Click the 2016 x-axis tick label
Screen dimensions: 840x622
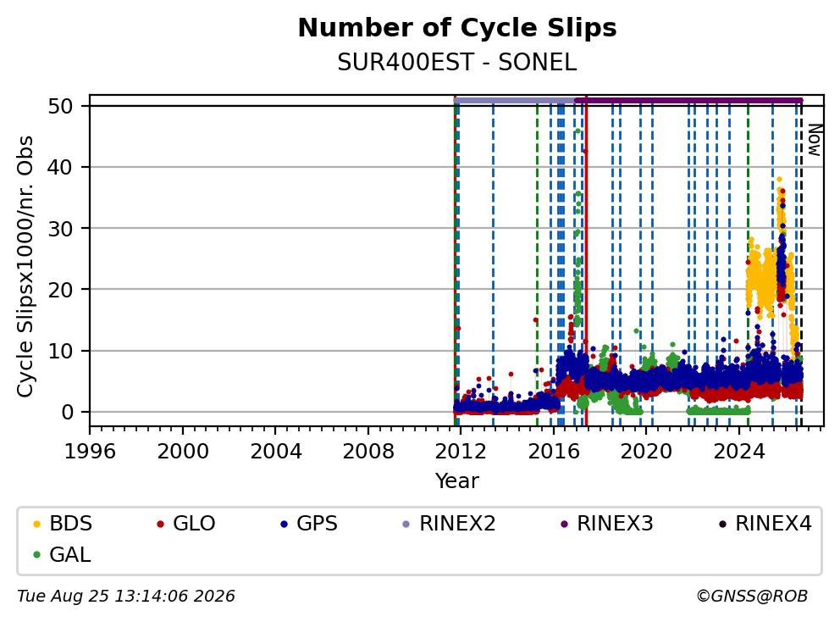click(x=554, y=452)
